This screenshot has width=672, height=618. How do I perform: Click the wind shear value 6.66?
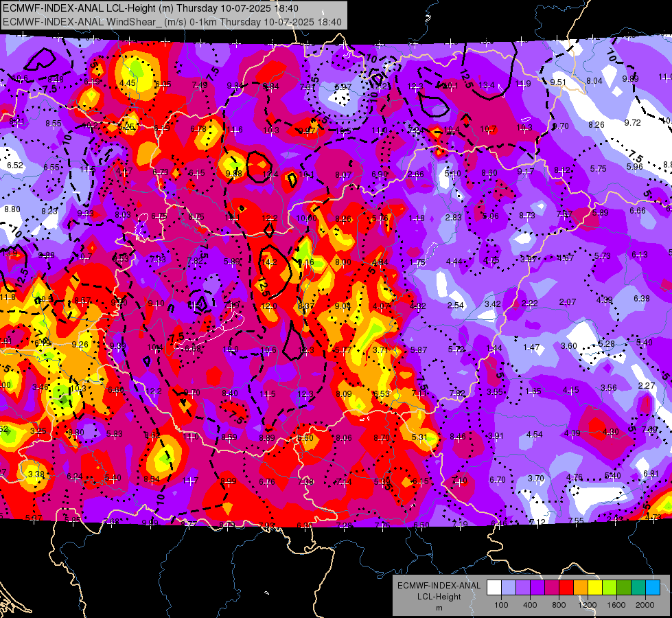[x=638, y=210]
